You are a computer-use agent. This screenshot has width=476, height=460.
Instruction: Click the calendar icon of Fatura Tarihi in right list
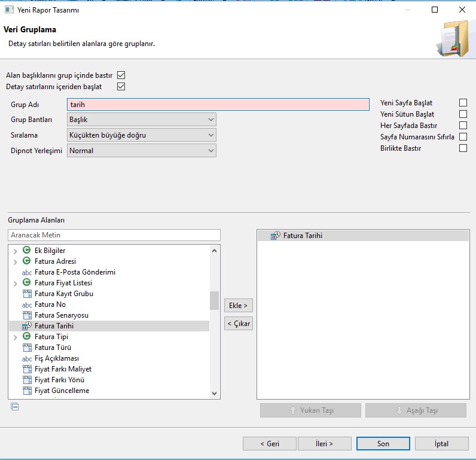pyautogui.click(x=276, y=236)
